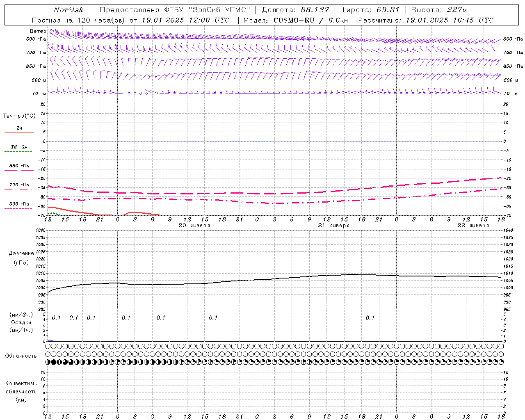Click the left 10 м wind level label
The height and width of the screenshot is (420, 525).
click(x=39, y=94)
